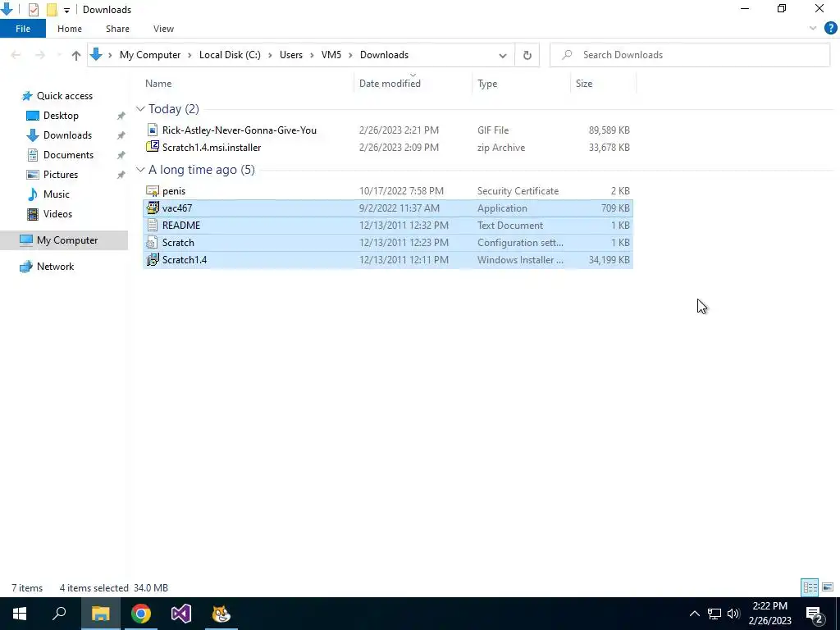Click the 34,199 KB size cell
The image size is (840, 630).
pyautogui.click(x=609, y=260)
